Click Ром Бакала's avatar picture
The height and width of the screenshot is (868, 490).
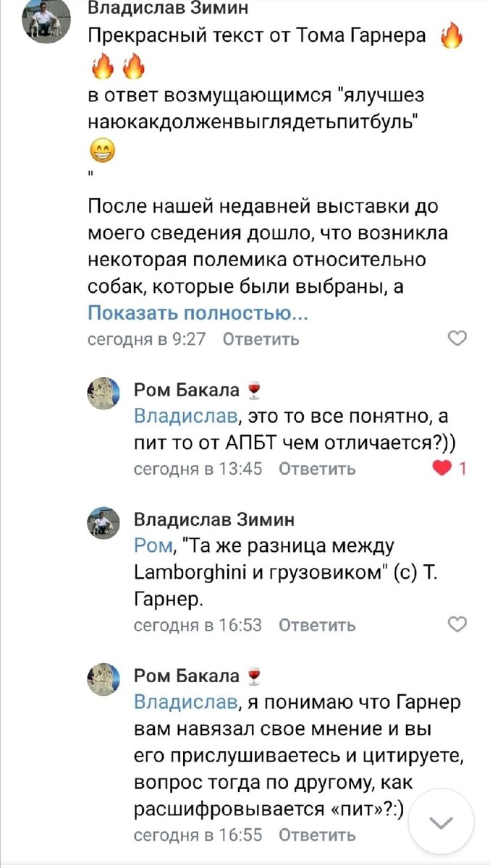(x=103, y=393)
